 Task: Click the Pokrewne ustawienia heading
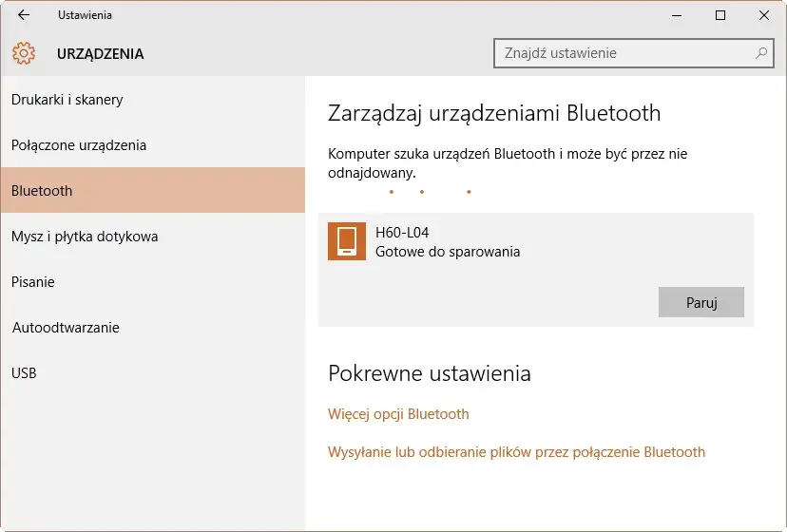tap(429, 373)
